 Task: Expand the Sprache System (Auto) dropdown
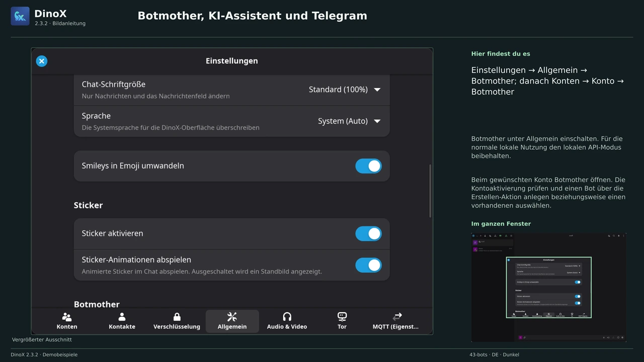(349, 121)
